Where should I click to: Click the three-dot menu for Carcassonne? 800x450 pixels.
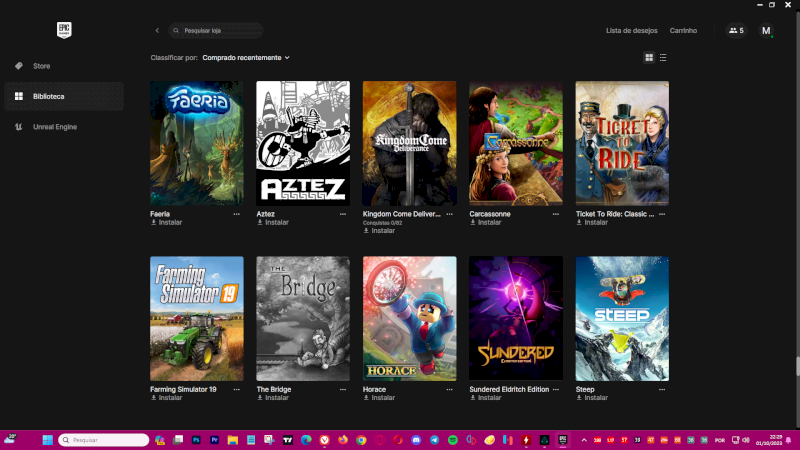[556, 214]
